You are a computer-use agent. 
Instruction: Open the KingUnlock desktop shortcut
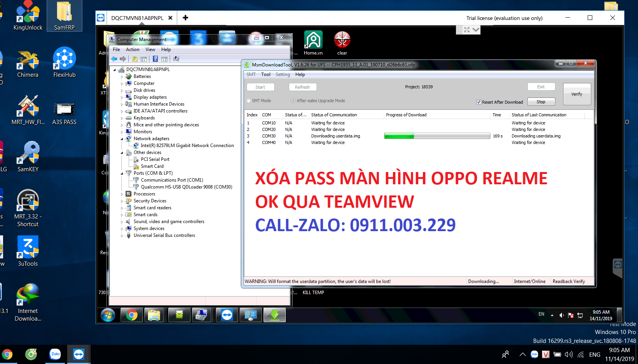tap(28, 16)
